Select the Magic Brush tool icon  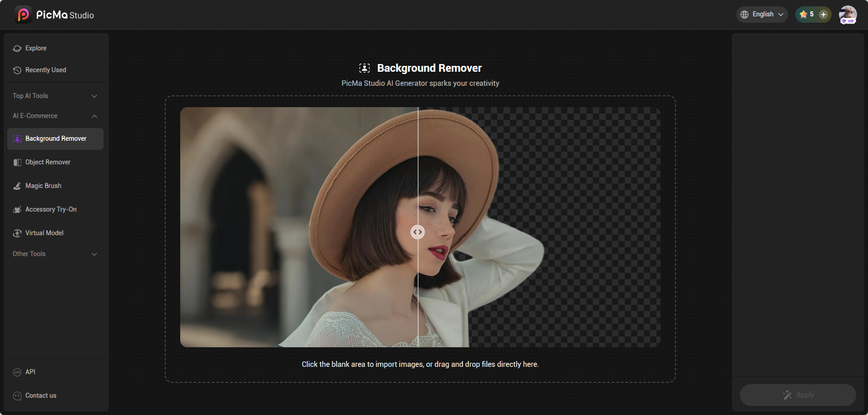[17, 186]
